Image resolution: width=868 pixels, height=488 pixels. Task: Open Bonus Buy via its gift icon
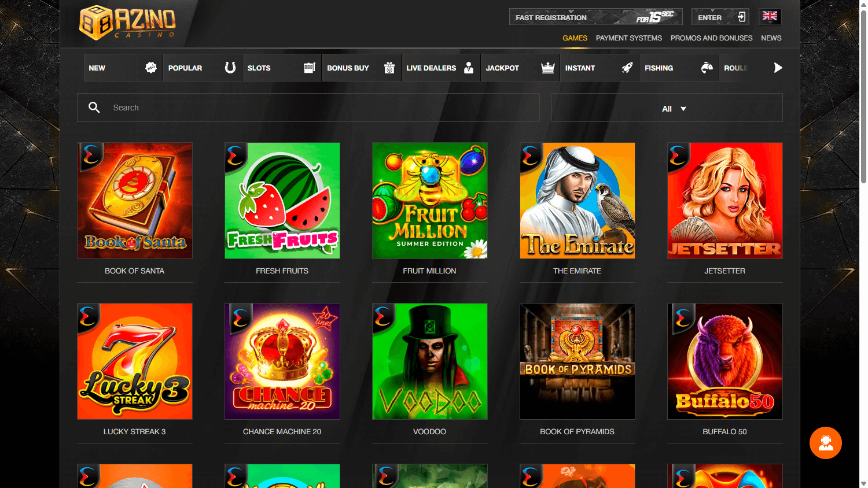point(389,67)
